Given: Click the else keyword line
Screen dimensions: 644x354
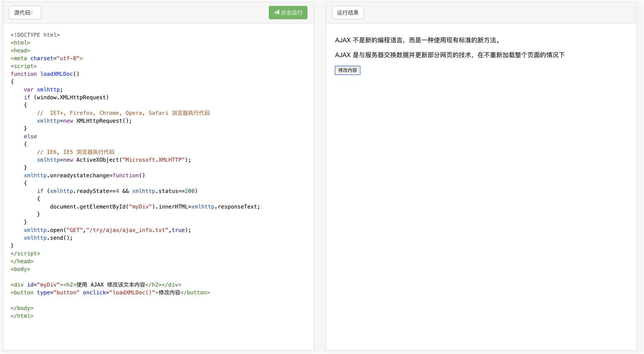Looking at the screenshot, I should (30, 137).
